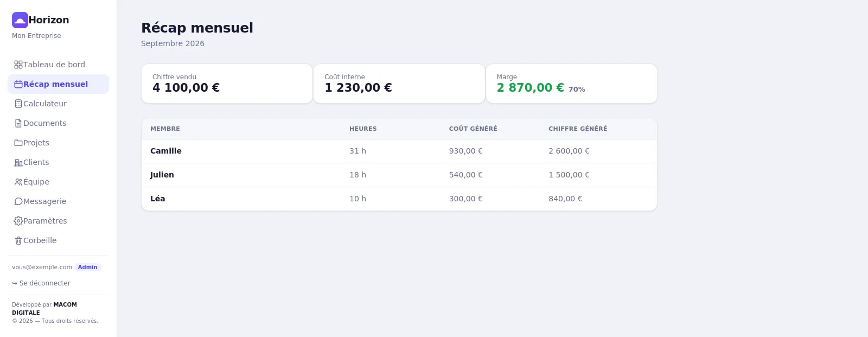Click the Tableau de bord grid icon
868x337 pixels.
[x=18, y=65]
